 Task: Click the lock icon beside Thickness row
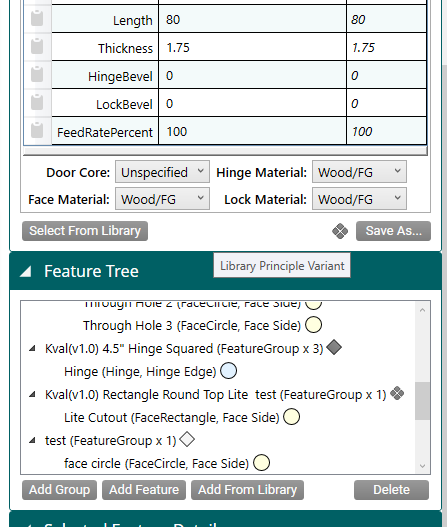pos(37,46)
